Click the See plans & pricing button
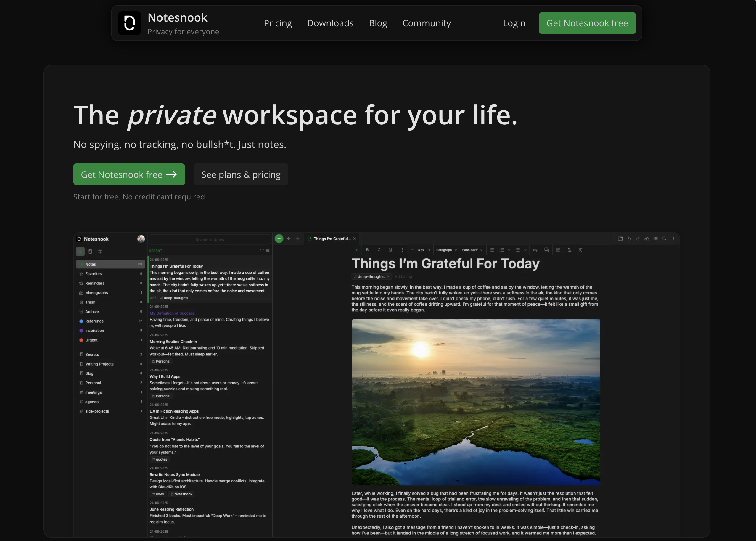 (241, 174)
